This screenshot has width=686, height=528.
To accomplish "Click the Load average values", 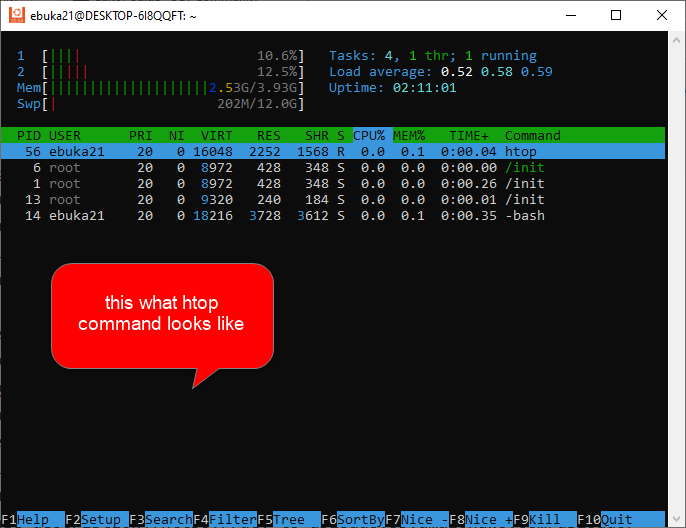I will coord(497,72).
